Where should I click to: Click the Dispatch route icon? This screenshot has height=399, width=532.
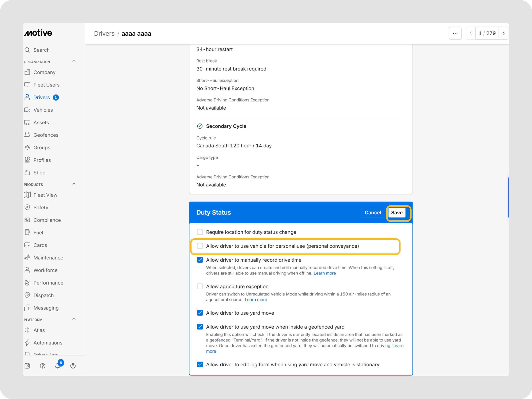click(27, 295)
